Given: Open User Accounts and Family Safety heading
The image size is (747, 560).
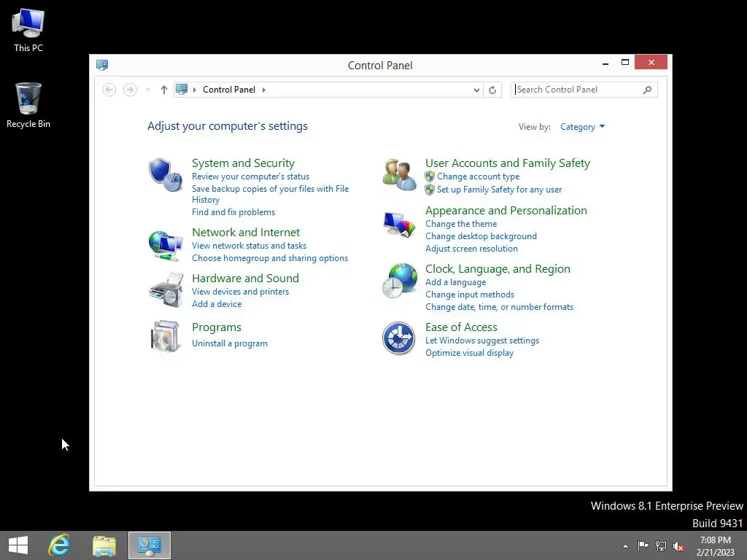Looking at the screenshot, I should click(x=508, y=163).
